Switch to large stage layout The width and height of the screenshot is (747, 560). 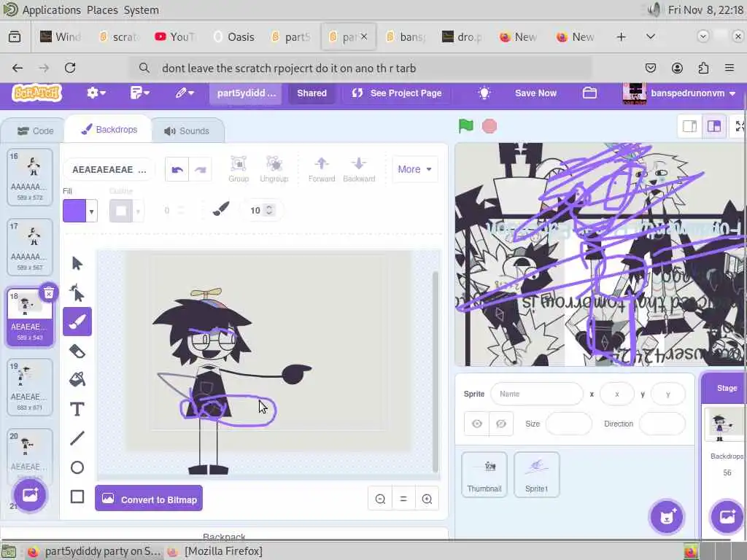click(713, 126)
